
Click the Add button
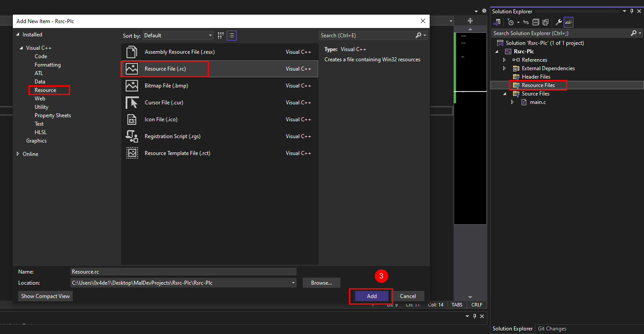tap(371, 296)
